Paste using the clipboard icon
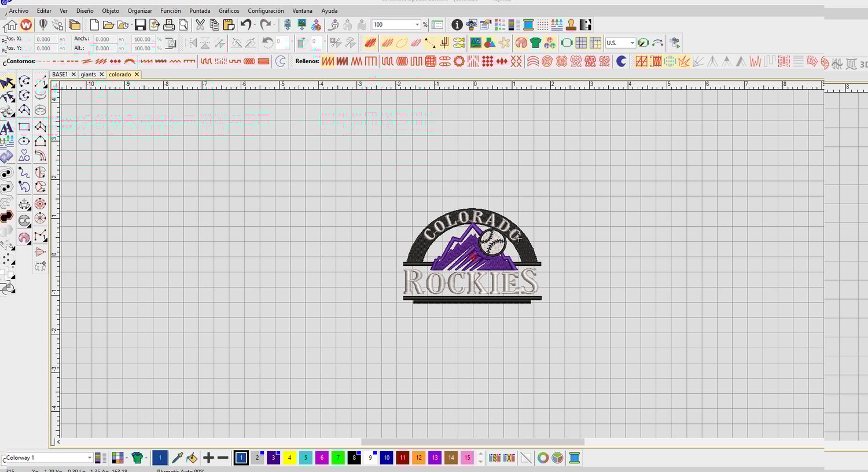868x472 pixels. point(229,25)
